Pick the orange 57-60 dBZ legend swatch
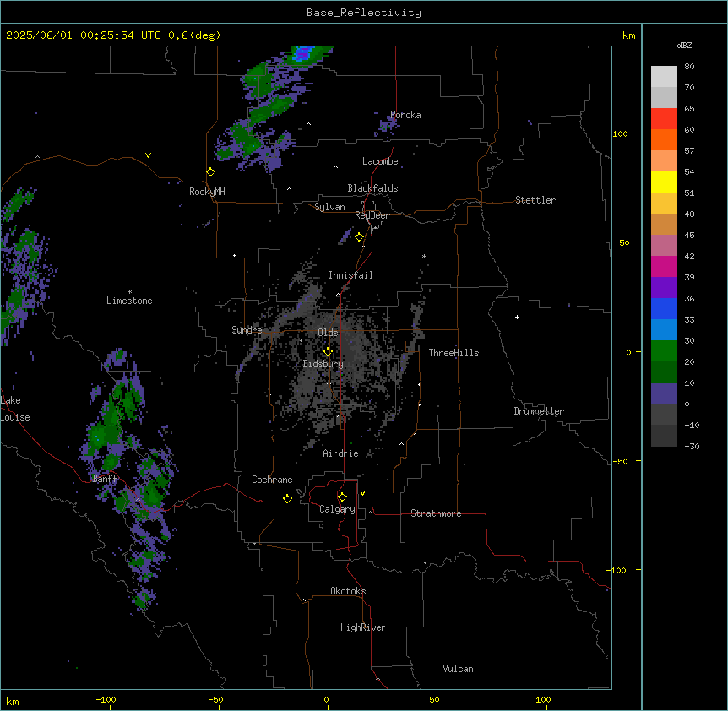This screenshot has height=711, width=728. [x=664, y=140]
